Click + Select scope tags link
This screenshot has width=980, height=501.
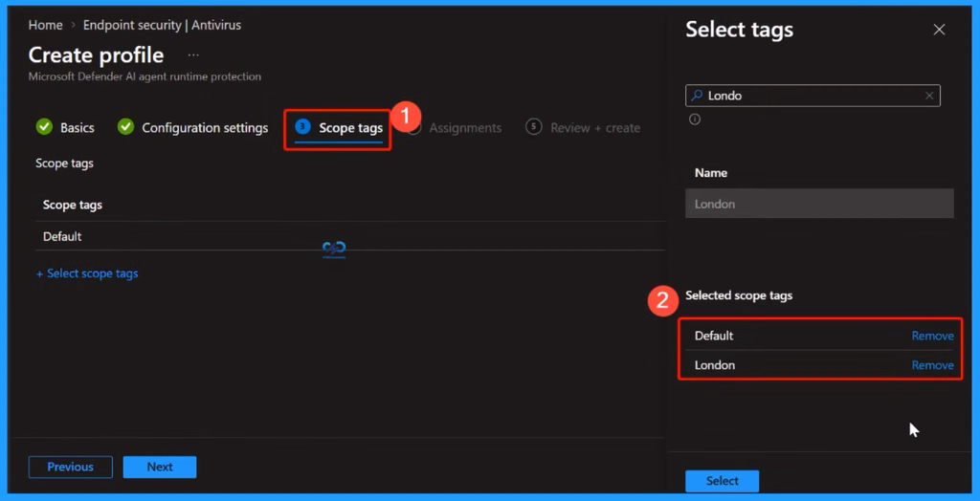click(87, 273)
